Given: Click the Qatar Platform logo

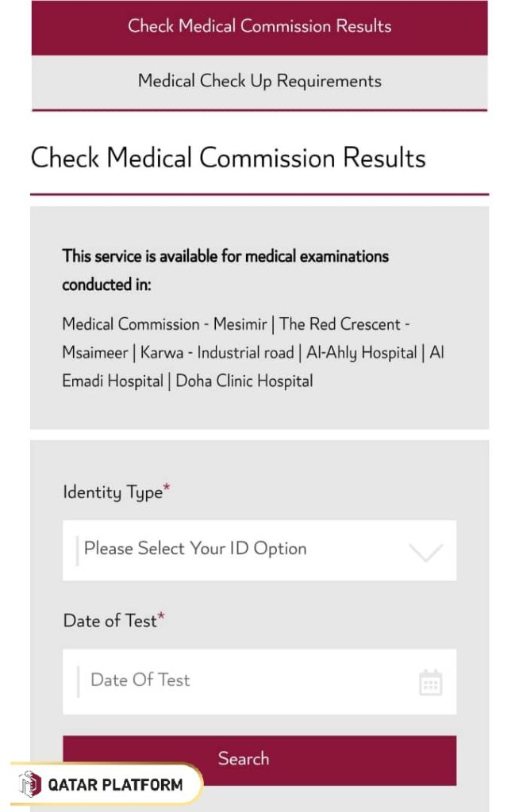Looking at the screenshot, I should [x=103, y=785].
